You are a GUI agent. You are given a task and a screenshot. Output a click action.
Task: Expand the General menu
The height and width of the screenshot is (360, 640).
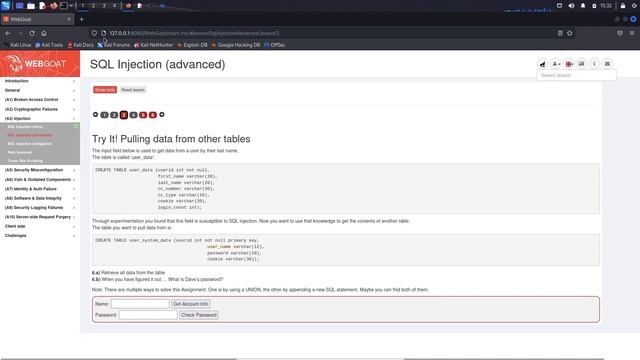tap(40, 90)
